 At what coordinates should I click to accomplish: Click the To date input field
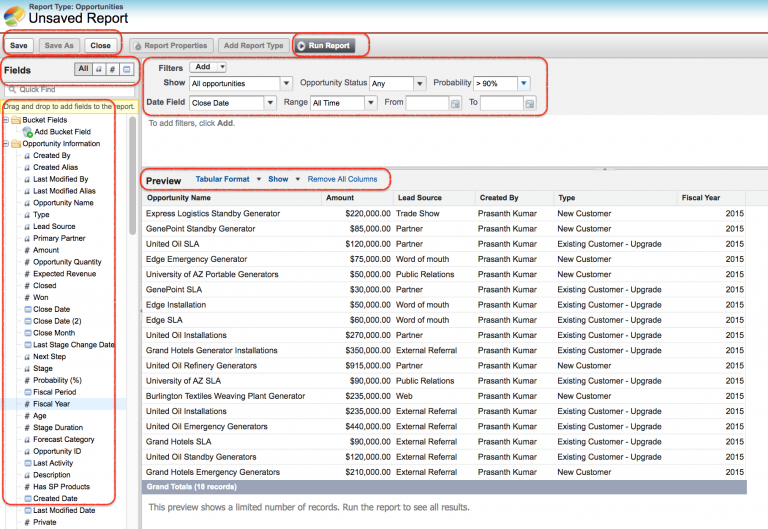click(502, 103)
